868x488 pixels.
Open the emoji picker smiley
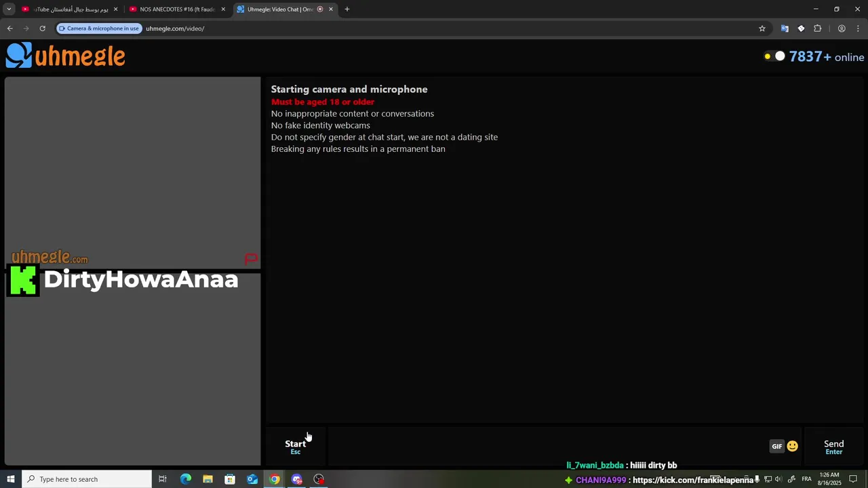[792, 446]
